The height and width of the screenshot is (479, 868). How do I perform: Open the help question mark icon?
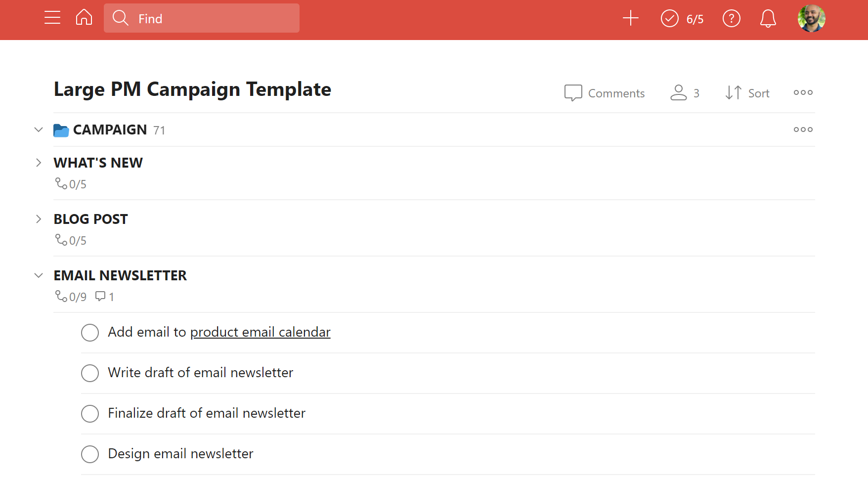732,19
